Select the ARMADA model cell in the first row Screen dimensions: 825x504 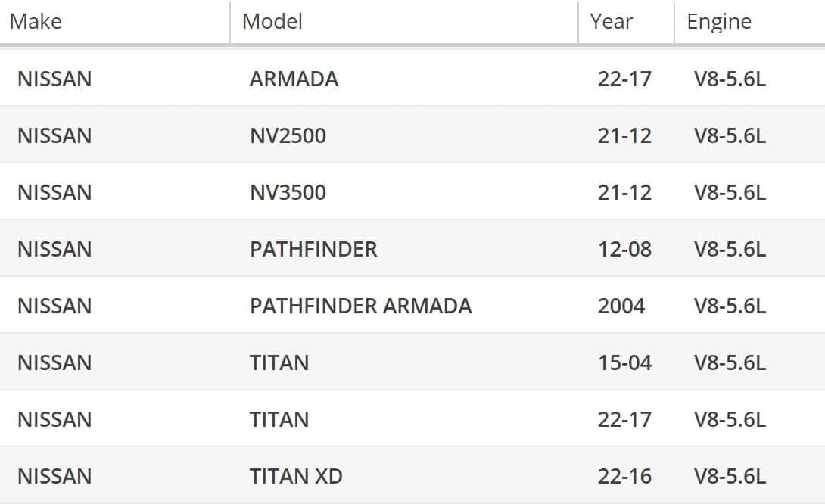294,79
